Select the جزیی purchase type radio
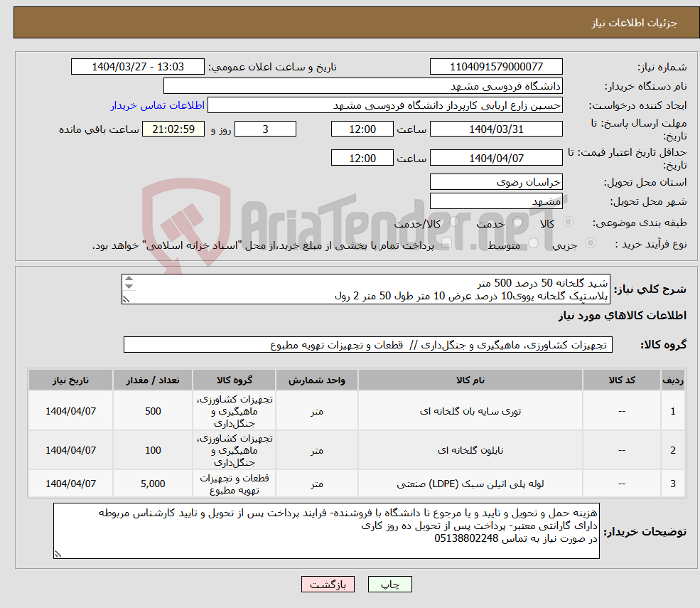The image size is (700, 608). pos(590,243)
